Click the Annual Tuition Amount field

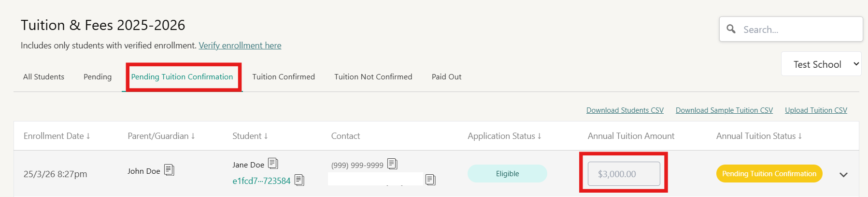(624, 174)
